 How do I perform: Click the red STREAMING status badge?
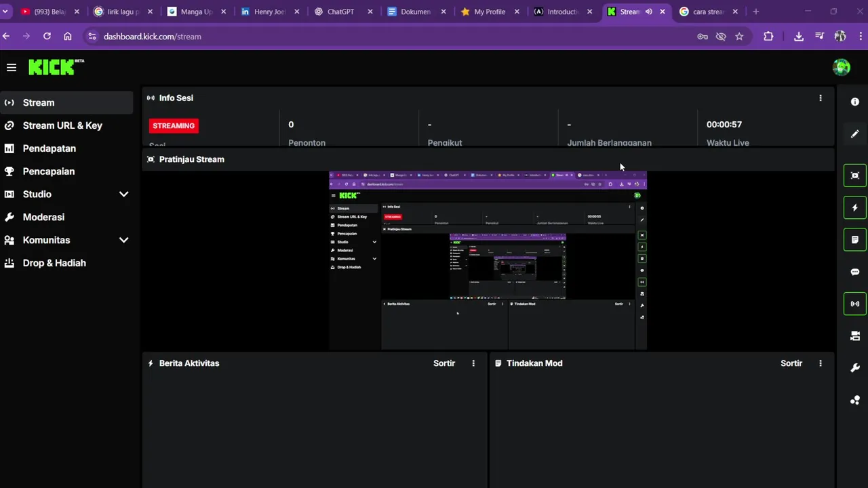174,125
